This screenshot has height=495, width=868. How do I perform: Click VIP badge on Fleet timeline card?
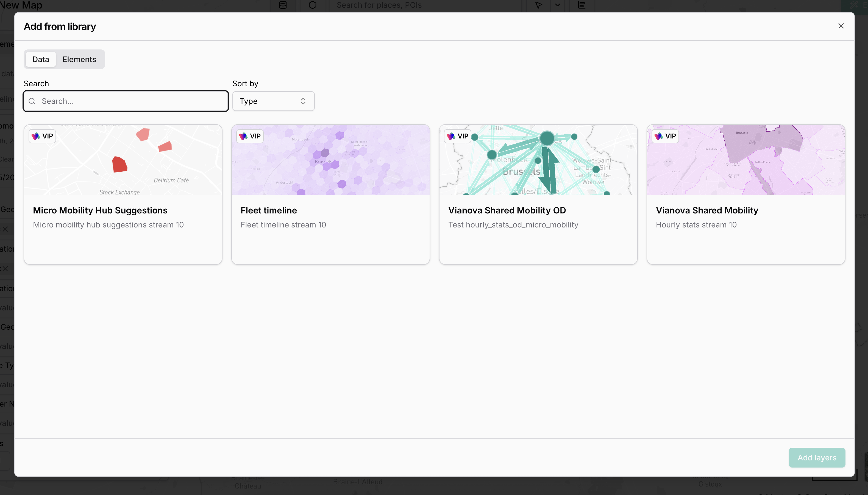pyautogui.click(x=250, y=136)
